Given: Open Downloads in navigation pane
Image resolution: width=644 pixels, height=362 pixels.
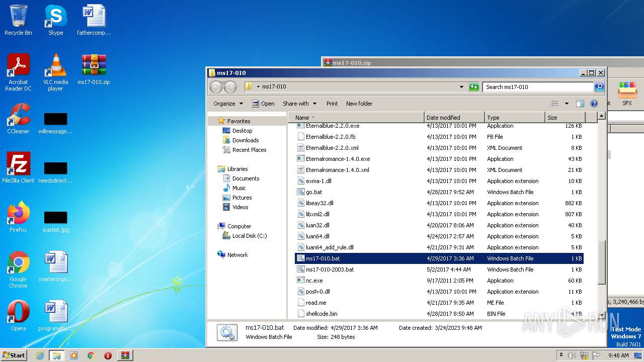Looking at the screenshot, I should [246, 140].
